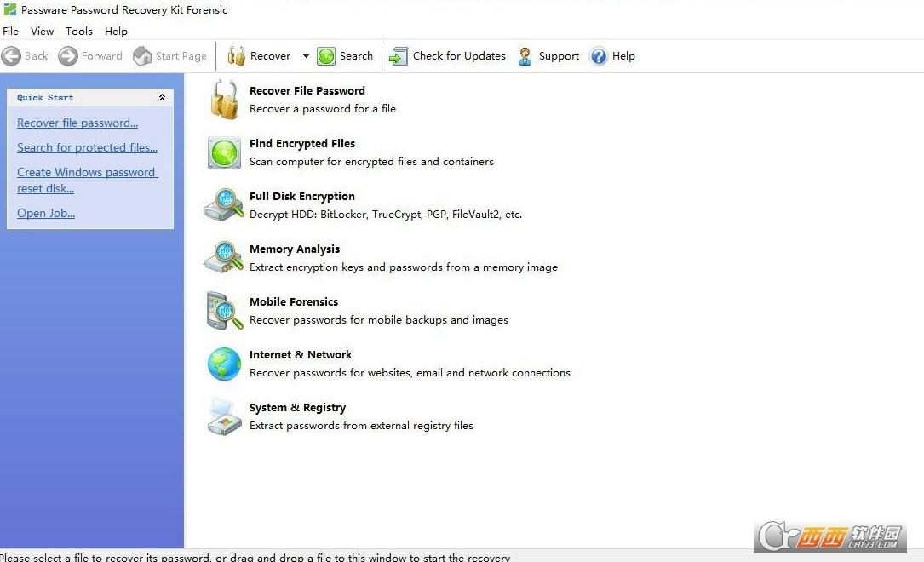
Task: Click the blue Help question-mark icon
Action: 598,56
